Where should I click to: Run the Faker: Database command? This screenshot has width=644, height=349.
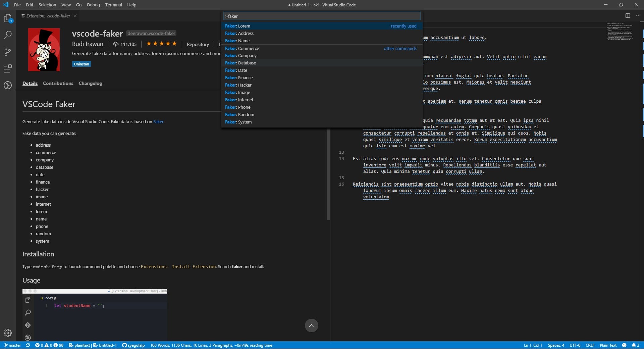coord(322,63)
